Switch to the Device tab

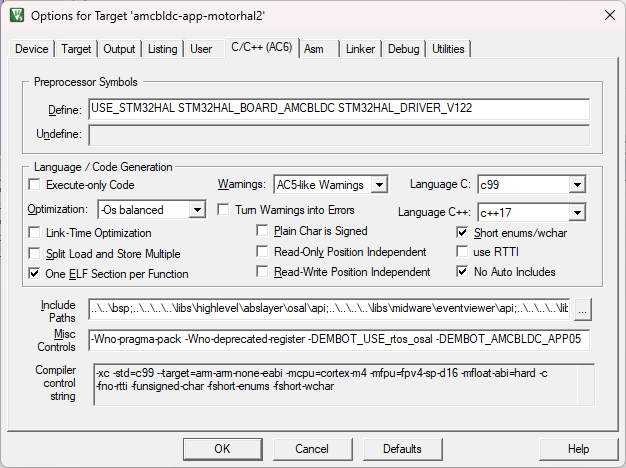tap(32, 49)
